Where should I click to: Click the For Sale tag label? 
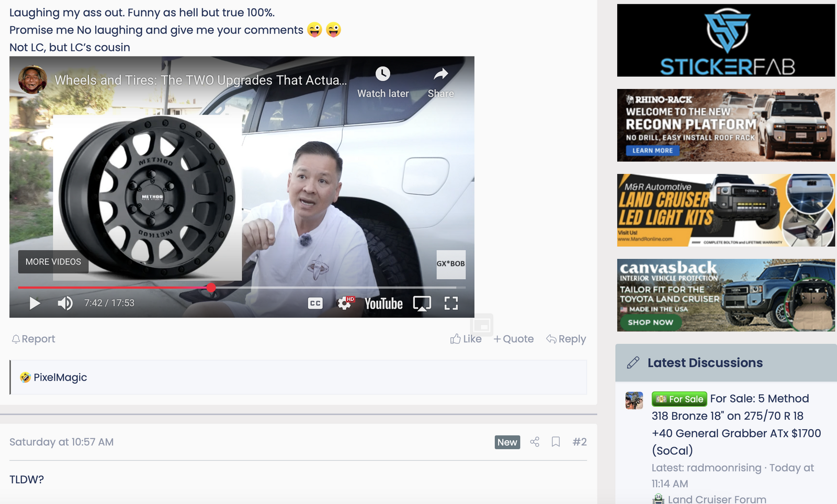coord(679,399)
